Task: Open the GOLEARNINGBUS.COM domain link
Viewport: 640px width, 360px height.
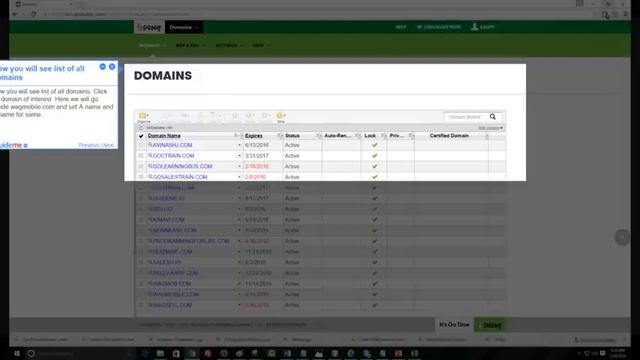Action: pyautogui.click(x=182, y=166)
